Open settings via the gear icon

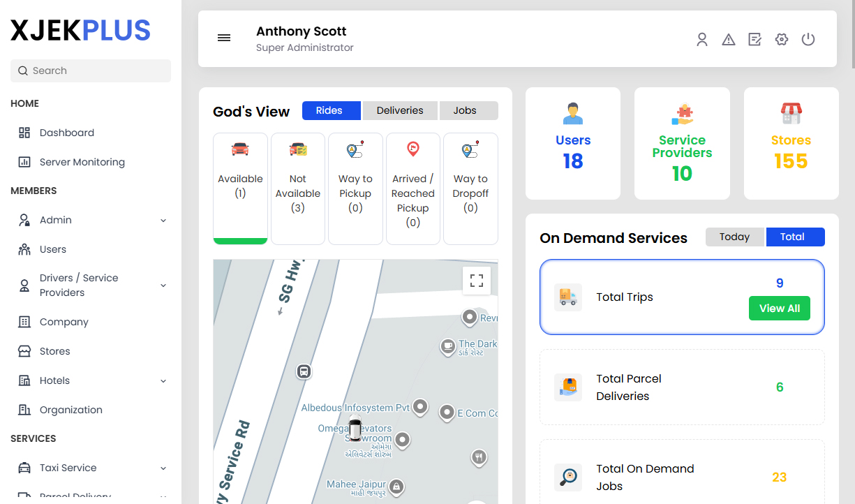coord(781,39)
